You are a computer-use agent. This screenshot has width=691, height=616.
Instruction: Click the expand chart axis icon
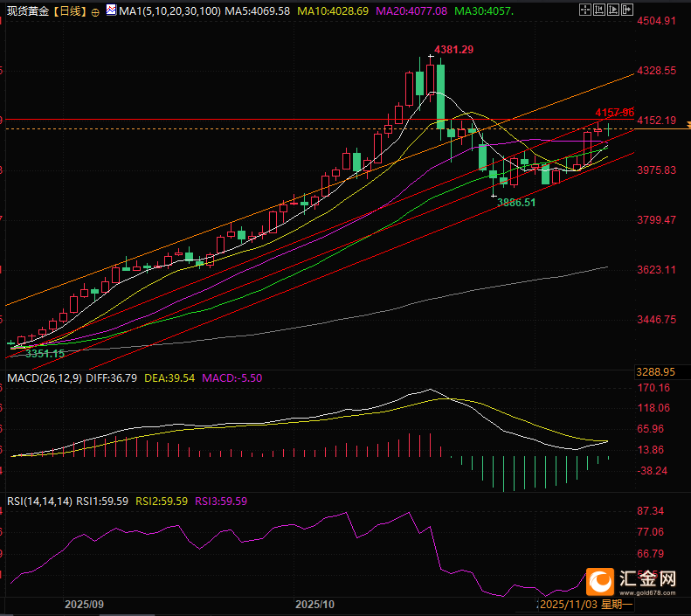(613, 10)
